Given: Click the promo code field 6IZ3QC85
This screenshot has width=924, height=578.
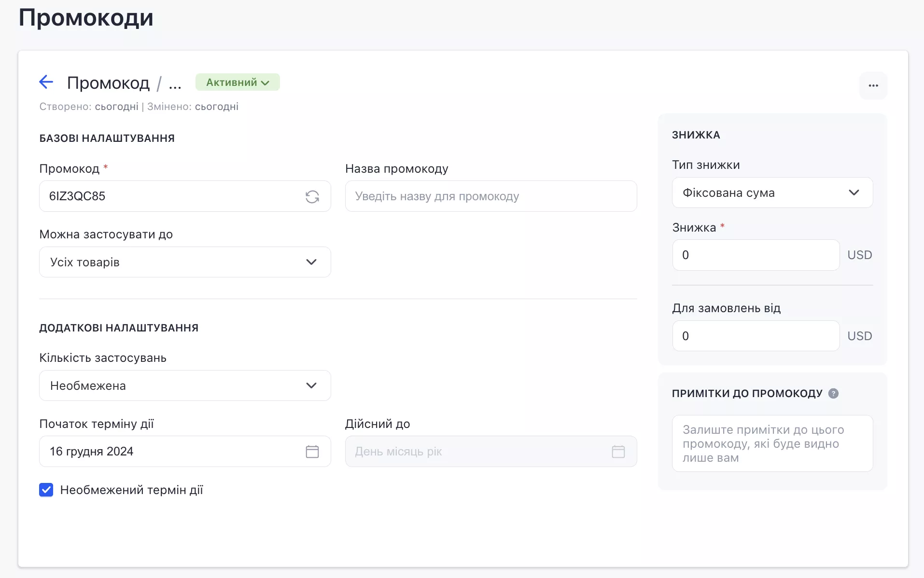Looking at the screenshot, I should [185, 196].
